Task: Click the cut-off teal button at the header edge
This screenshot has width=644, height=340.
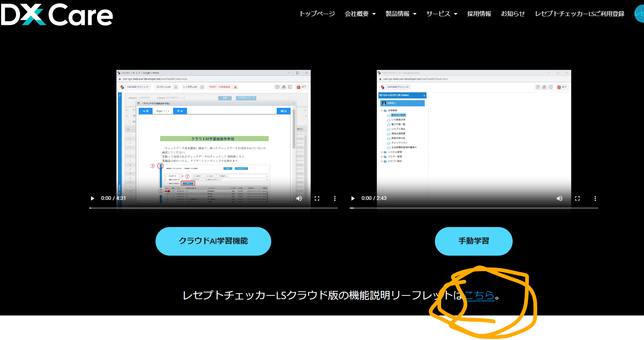Action: click(x=639, y=14)
